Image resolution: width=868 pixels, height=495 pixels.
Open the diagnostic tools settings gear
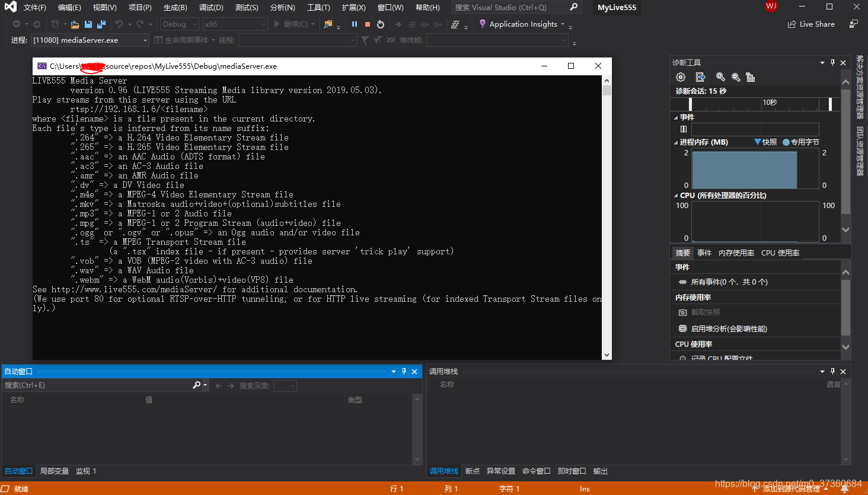[681, 77]
